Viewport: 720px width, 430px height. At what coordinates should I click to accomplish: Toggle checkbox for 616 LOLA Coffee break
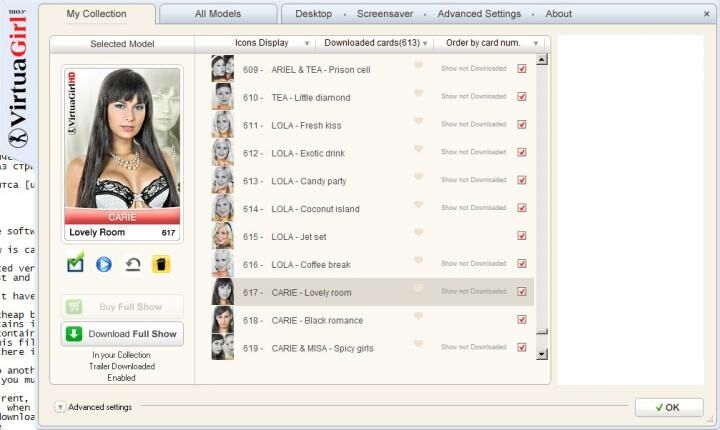522,264
